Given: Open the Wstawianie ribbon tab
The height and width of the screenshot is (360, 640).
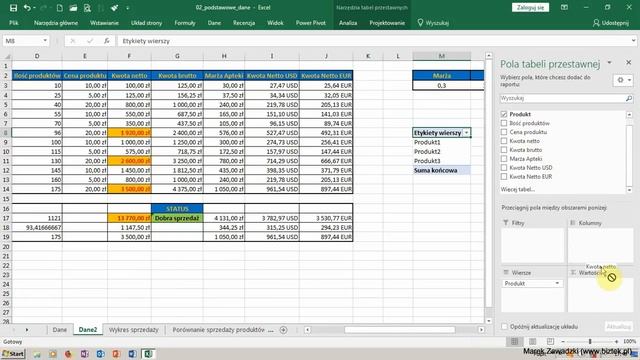Looking at the screenshot, I should point(104,23).
